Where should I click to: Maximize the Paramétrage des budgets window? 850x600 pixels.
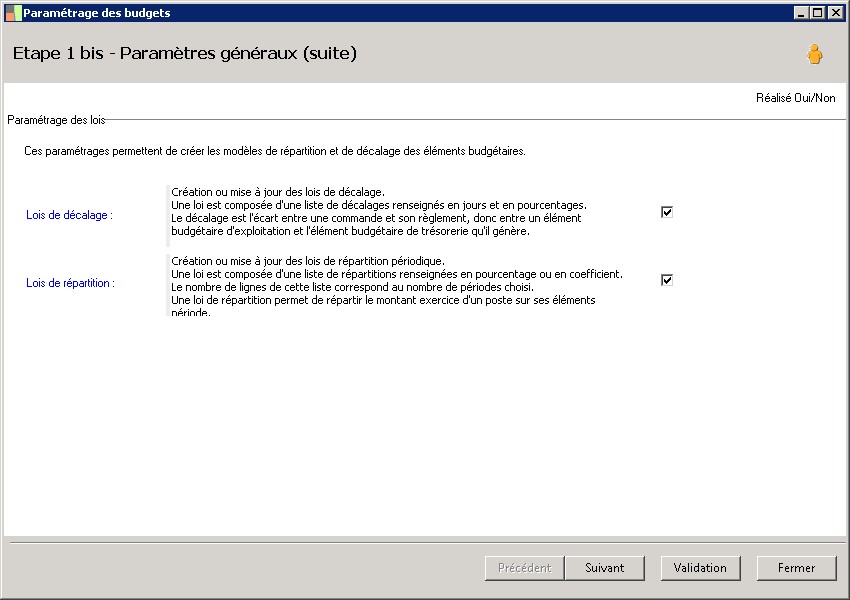point(818,13)
